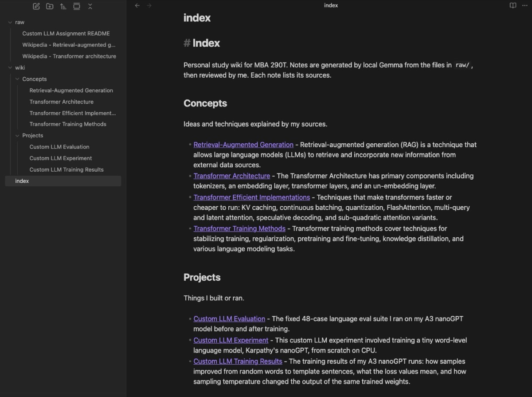Collapse all folders in the file explorer

tap(90, 6)
